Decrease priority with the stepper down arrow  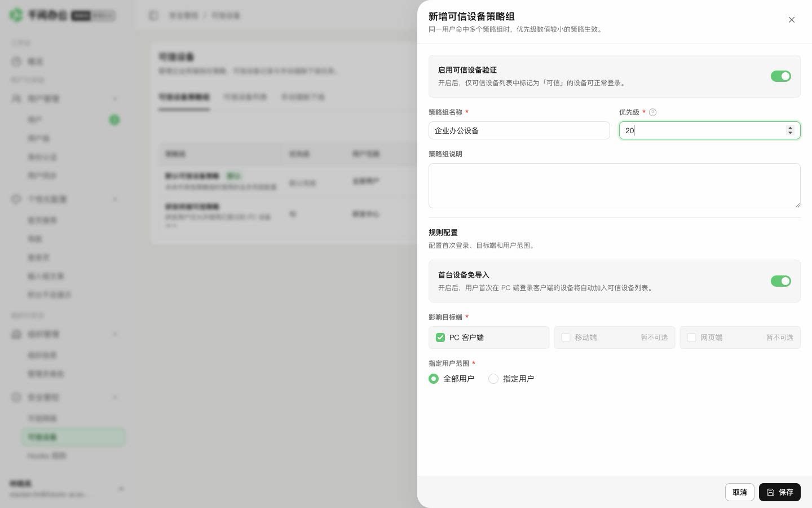[790, 133]
